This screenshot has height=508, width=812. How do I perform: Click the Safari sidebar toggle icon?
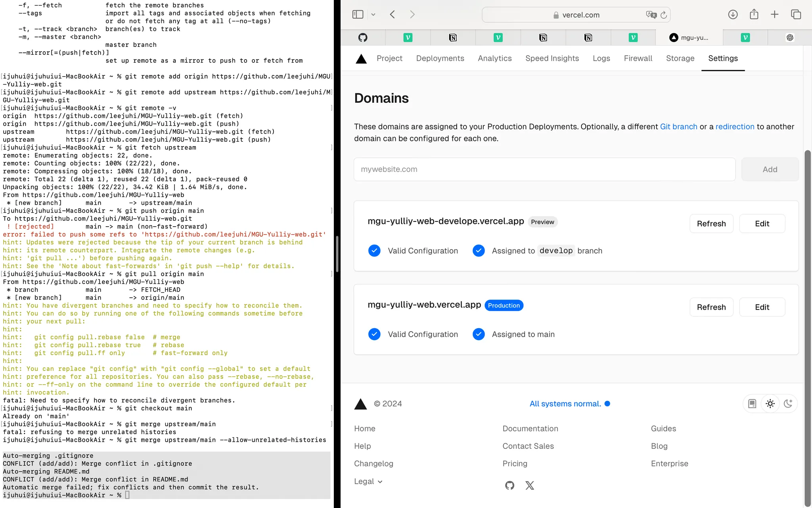(358, 15)
